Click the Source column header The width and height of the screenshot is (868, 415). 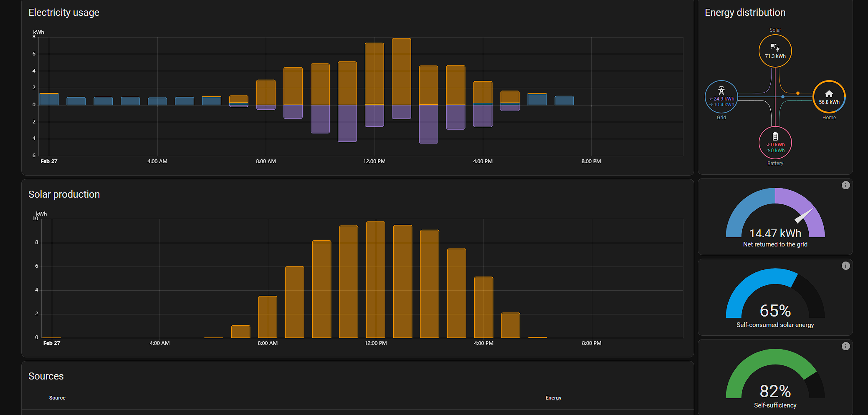[x=57, y=398]
